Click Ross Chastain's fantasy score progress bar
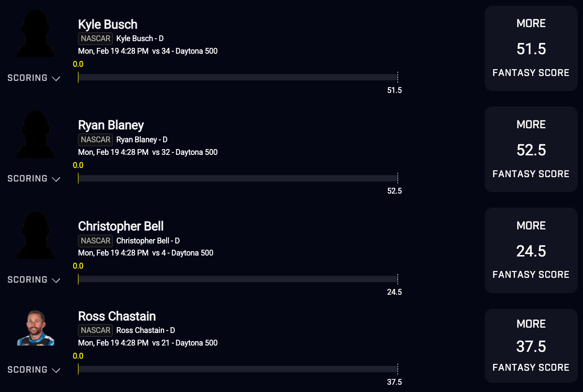 click(x=237, y=369)
